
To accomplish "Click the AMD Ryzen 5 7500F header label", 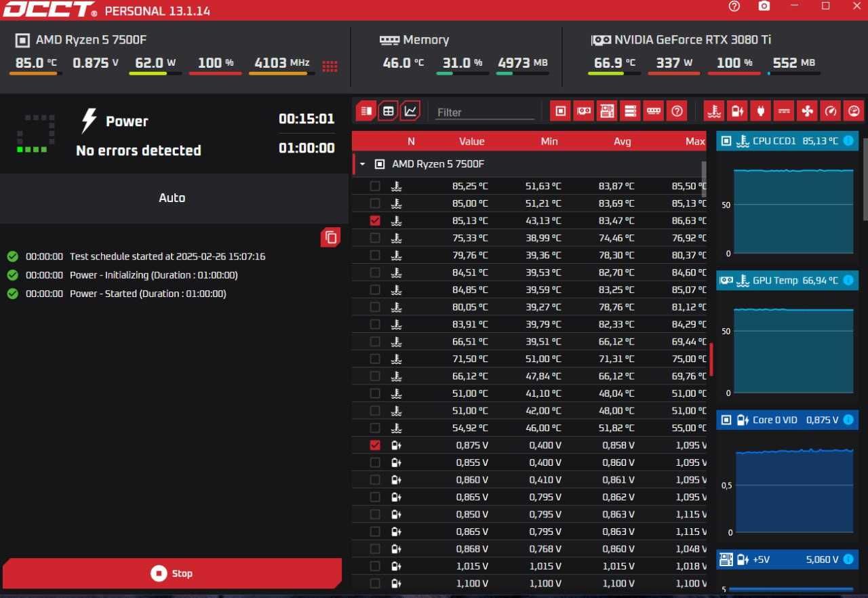I will click(x=91, y=40).
